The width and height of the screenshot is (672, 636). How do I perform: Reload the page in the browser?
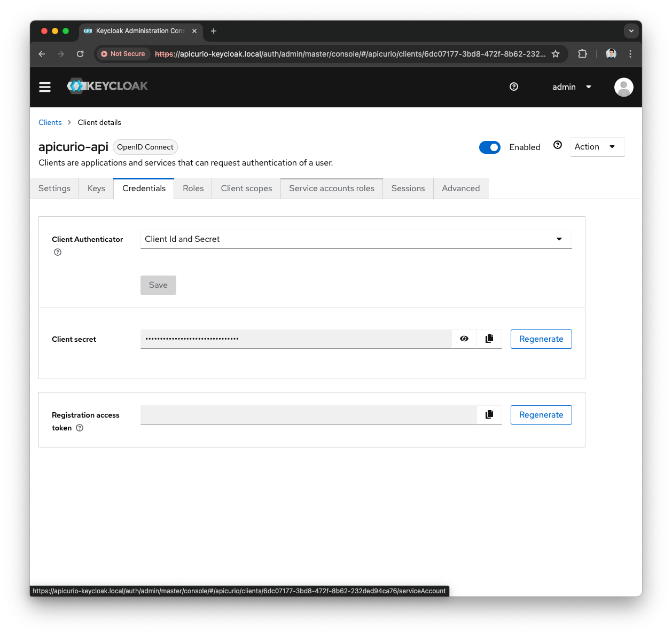pos(80,54)
